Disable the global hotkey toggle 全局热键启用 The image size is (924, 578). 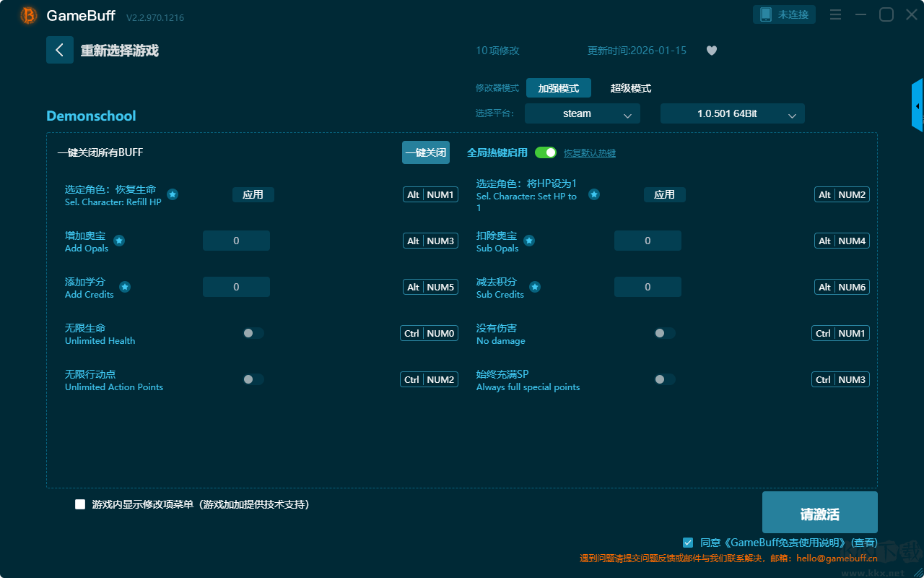546,152
